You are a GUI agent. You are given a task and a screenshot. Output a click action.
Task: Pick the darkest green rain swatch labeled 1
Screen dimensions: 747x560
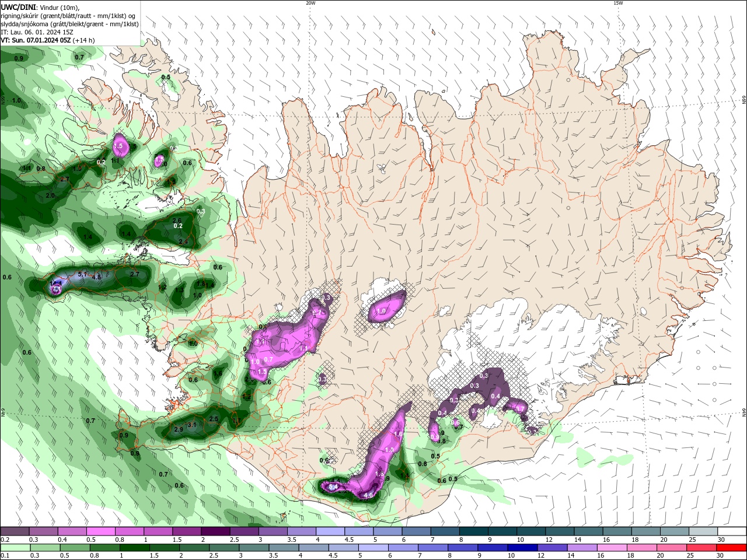coord(134,548)
